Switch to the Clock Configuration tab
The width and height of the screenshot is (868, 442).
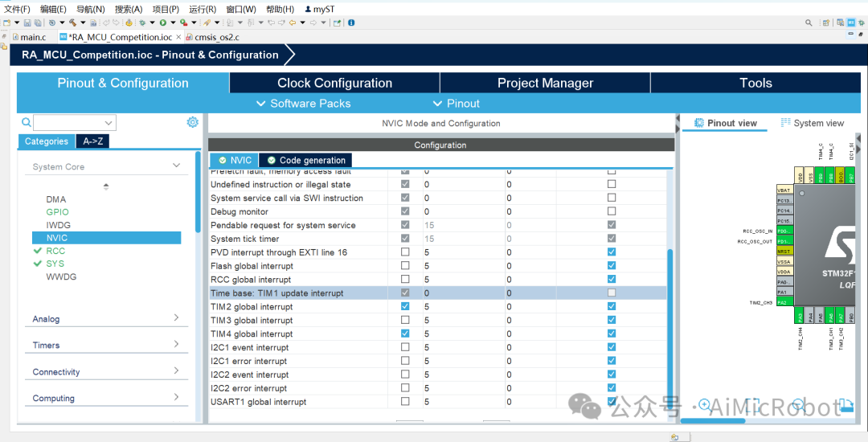tap(334, 83)
